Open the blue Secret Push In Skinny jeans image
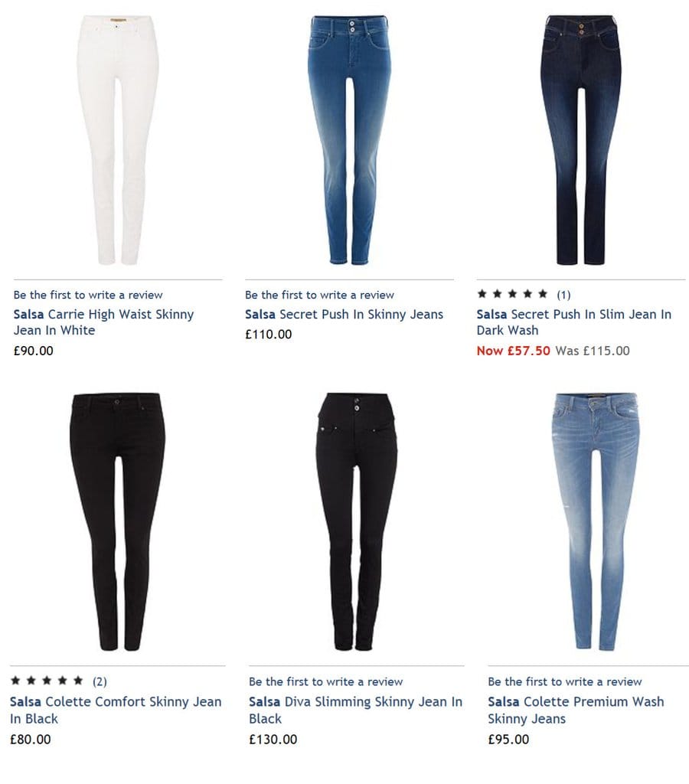This screenshot has width=689, height=784. coord(349,140)
